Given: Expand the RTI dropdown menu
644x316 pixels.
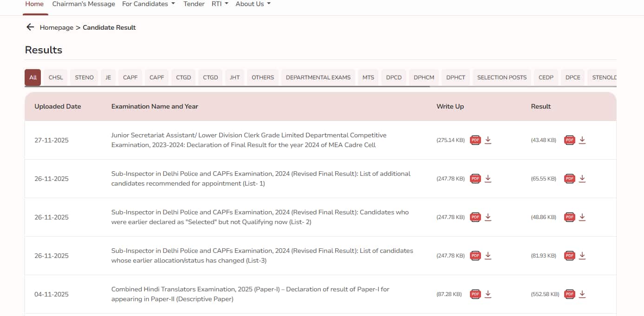Looking at the screenshot, I should click(x=220, y=4).
